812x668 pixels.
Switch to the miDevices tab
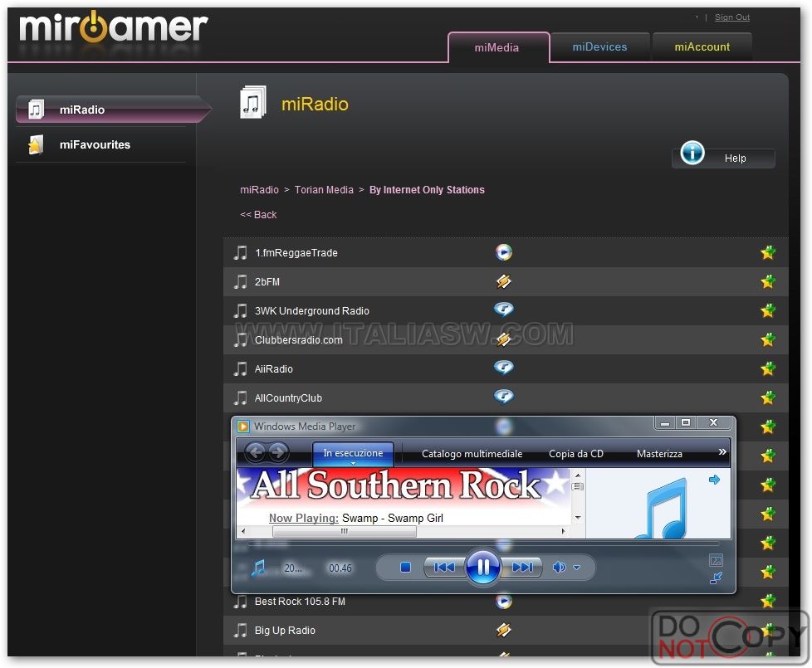point(599,46)
